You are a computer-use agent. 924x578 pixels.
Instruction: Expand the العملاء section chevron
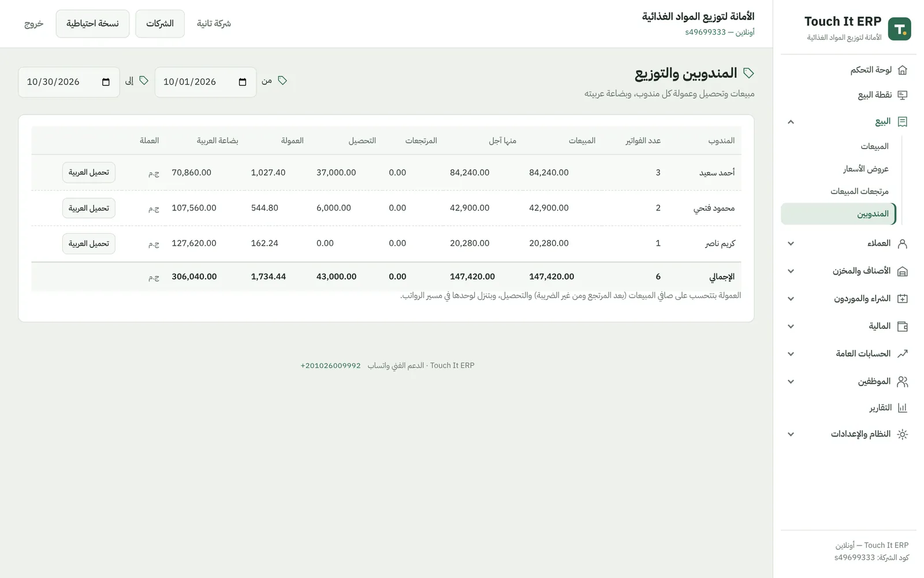[791, 243]
